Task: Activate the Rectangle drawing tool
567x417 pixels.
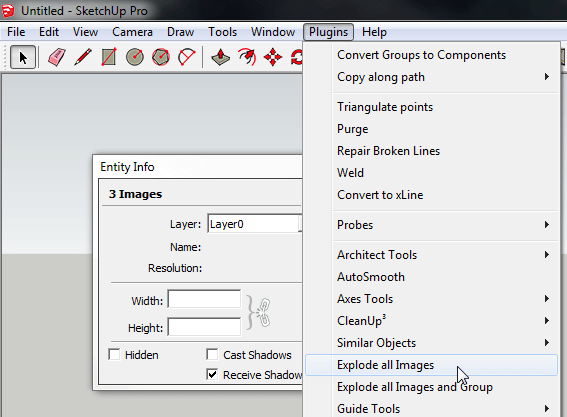Action: pyautogui.click(x=109, y=57)
